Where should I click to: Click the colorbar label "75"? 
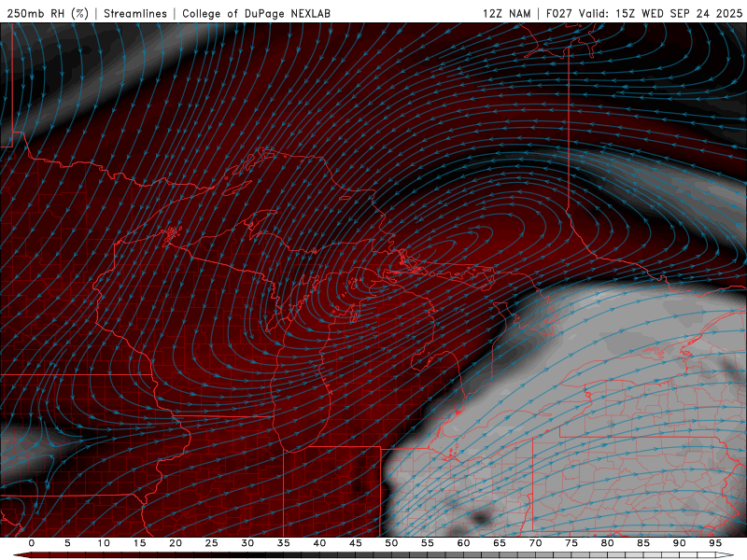(571, 543)
